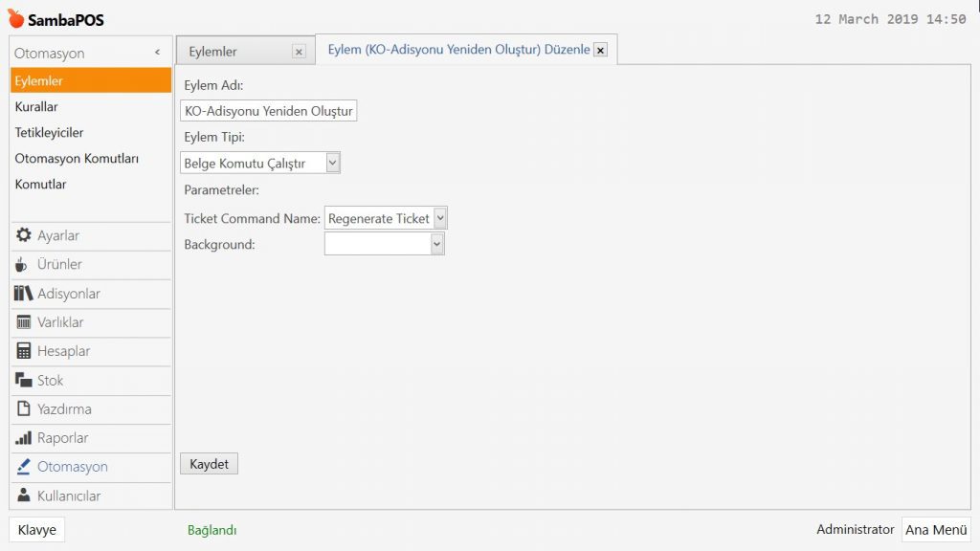Click the user icon for Kullanıcılar
980x551 pixels.
[x=24, y=496]
